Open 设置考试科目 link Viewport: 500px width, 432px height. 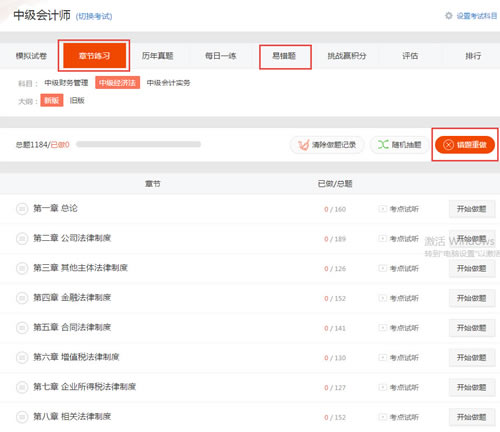477,16
